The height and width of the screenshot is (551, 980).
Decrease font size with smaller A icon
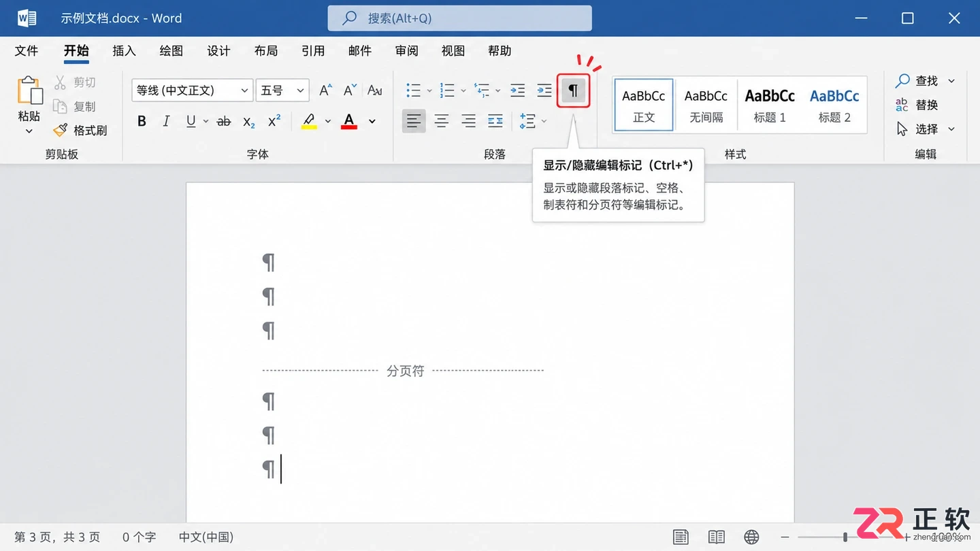point(350,90)
